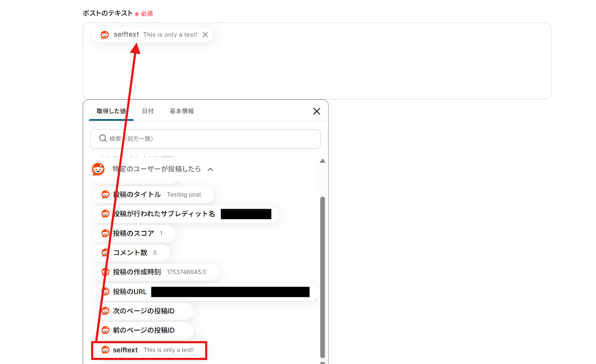Click 'This is only a test!' in the list row
596x364 pixels.
click(169, 350)
